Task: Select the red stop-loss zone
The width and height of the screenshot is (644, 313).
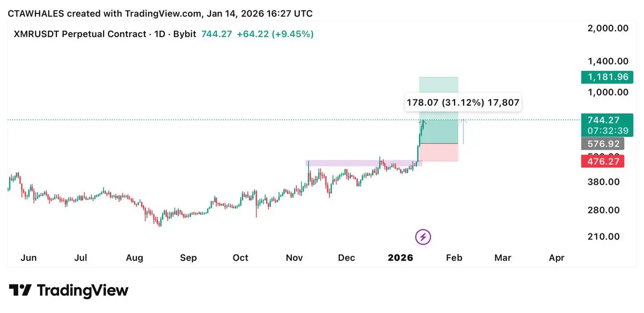Action: (439, 153)
